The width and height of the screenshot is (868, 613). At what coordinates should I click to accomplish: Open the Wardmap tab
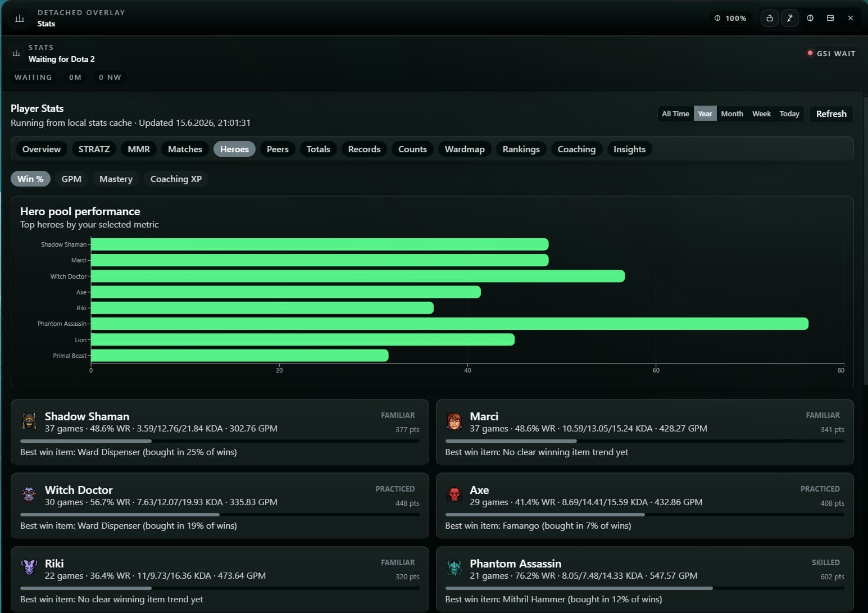(x=465, y=149)
